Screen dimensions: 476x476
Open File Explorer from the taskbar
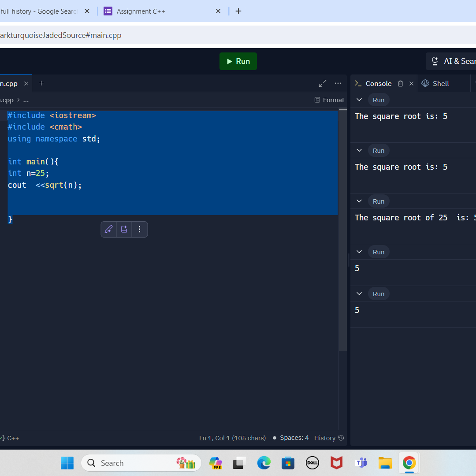(x=385, y=463)
